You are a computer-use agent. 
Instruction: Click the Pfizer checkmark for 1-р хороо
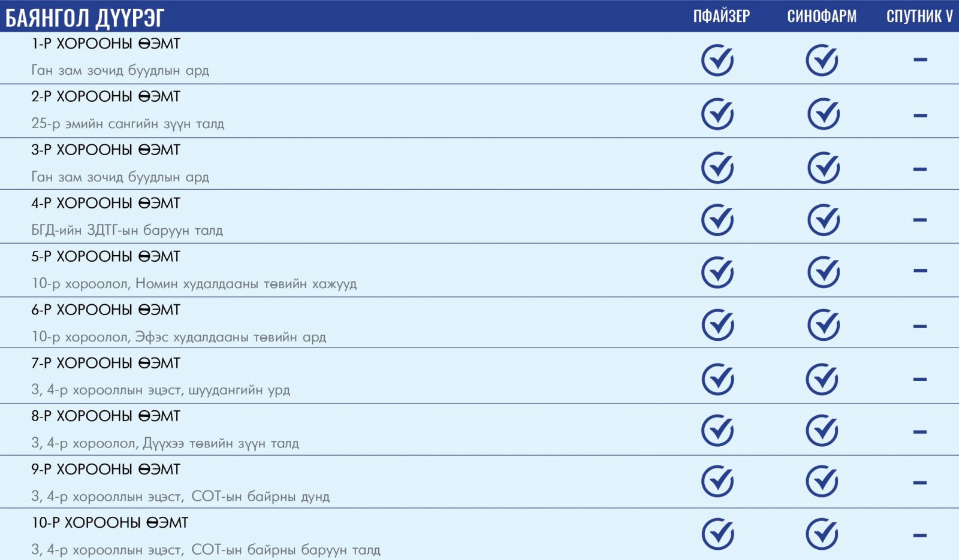[717, 60]
